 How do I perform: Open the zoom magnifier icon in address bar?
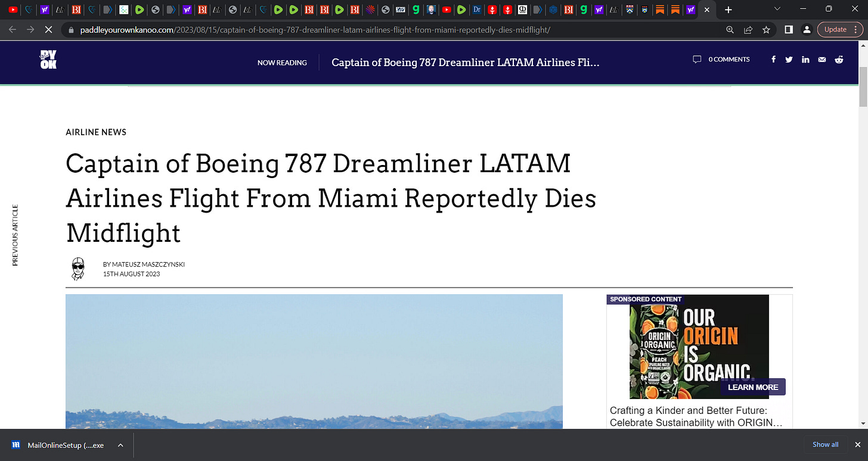tap(730, 29)
